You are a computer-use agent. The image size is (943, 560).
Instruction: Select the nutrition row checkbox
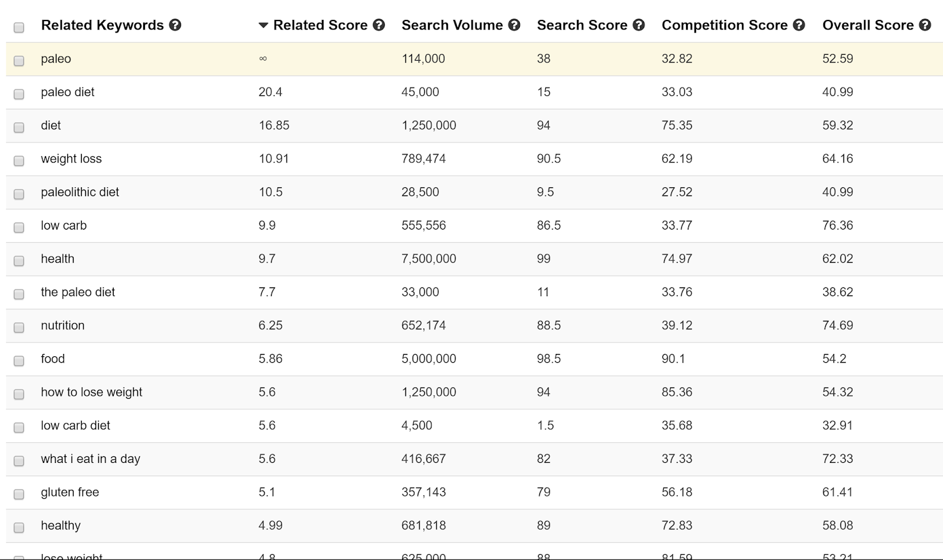pos(19,327)
